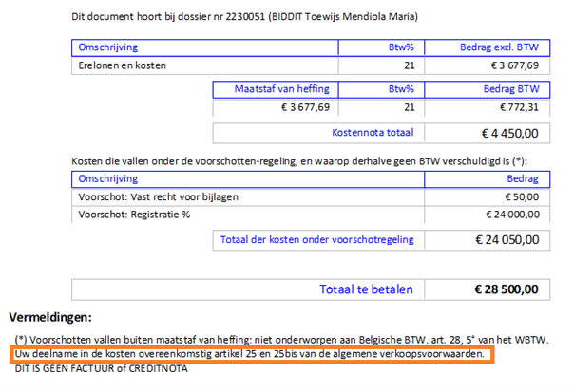This screenshot has width=574, height=392.
Task: Click the BTW amount '€ 772,31'
Action: tap(519, 107)
